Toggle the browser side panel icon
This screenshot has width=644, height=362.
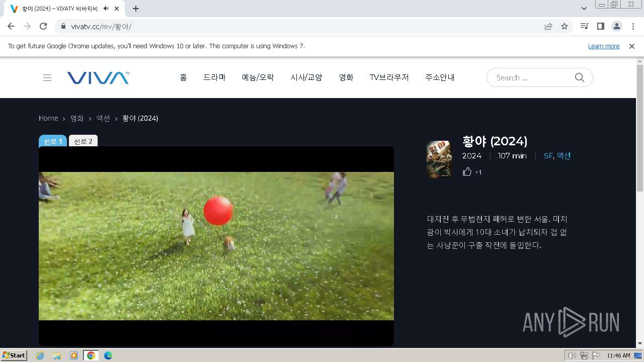(600, 26)
